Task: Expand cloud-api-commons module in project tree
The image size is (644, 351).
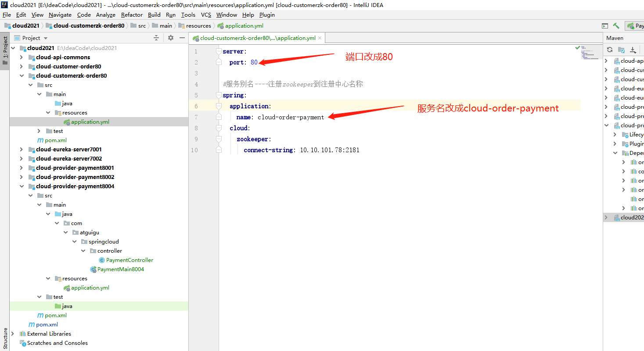Action: (x=22, y=57)
